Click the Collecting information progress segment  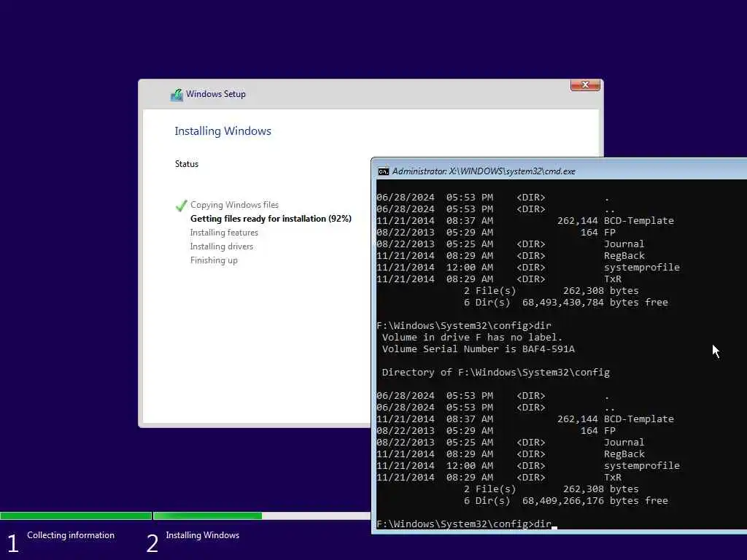pyautogui.click(x=76, y=516)
